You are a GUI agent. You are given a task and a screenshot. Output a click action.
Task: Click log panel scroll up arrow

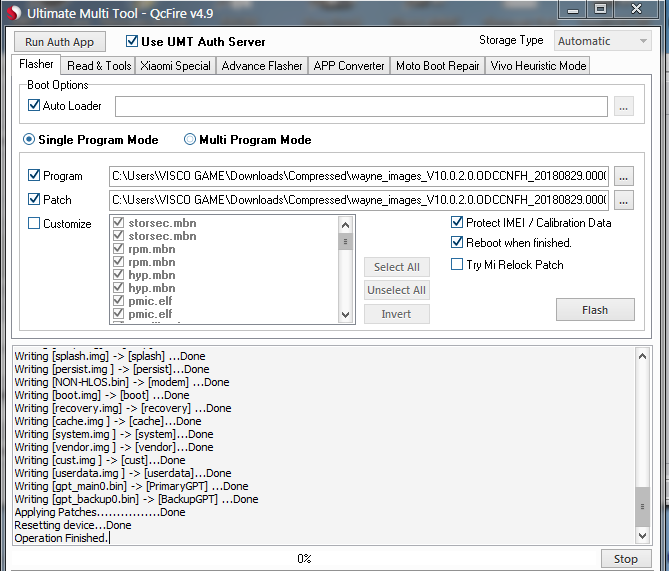642,356
